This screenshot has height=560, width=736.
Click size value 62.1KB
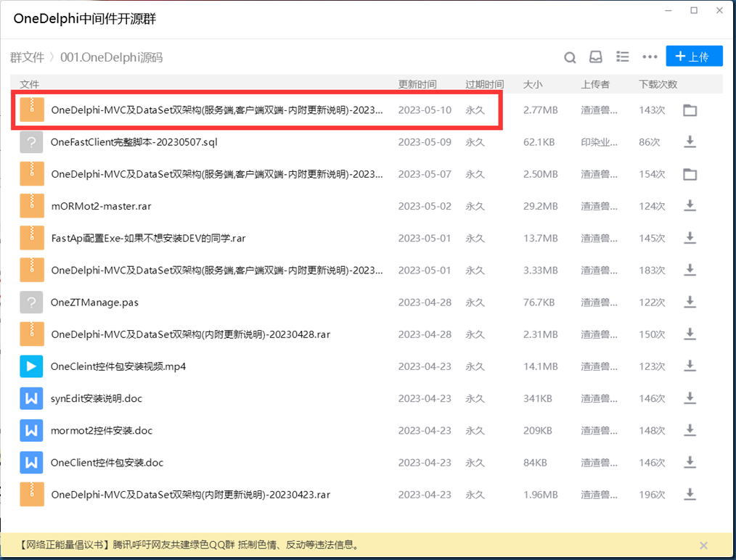(x=539, y=141)
